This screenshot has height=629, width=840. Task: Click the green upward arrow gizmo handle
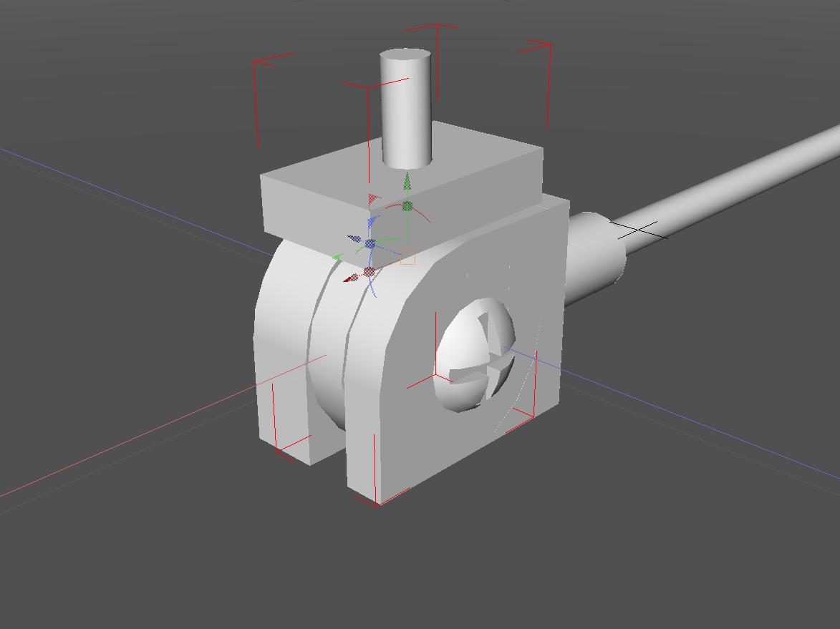pos(407,182)
